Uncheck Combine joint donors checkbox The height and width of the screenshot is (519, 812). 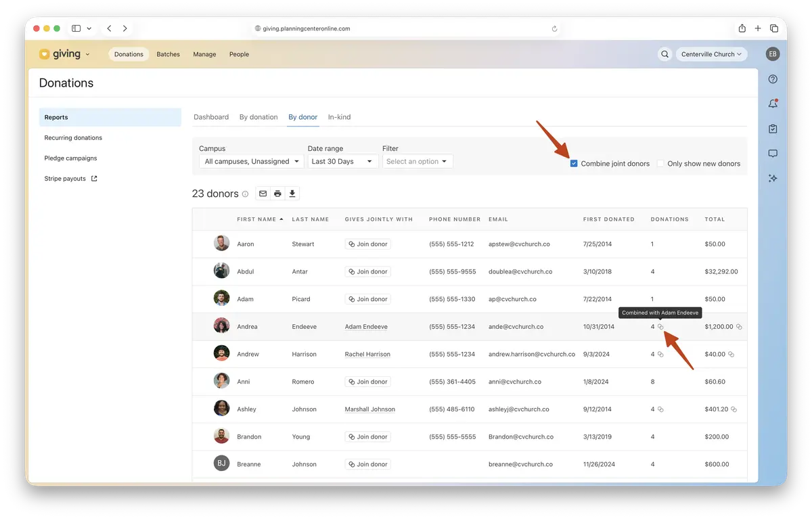point(574,164)
